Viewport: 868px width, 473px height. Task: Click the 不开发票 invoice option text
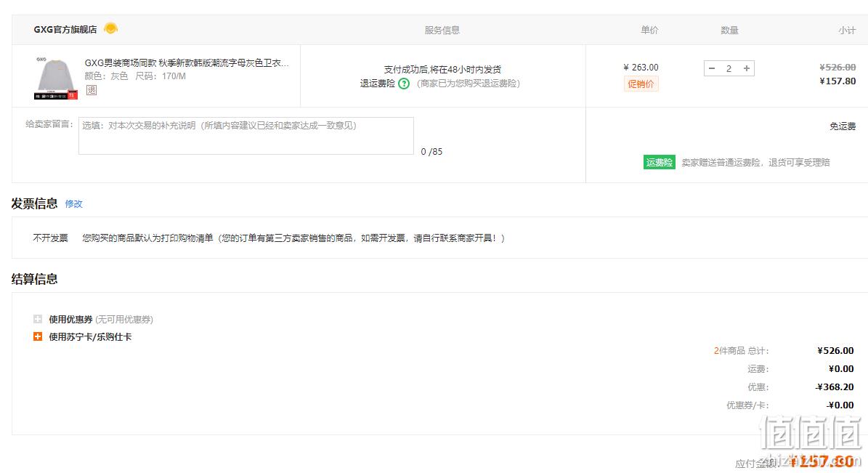tap(50, 238)
